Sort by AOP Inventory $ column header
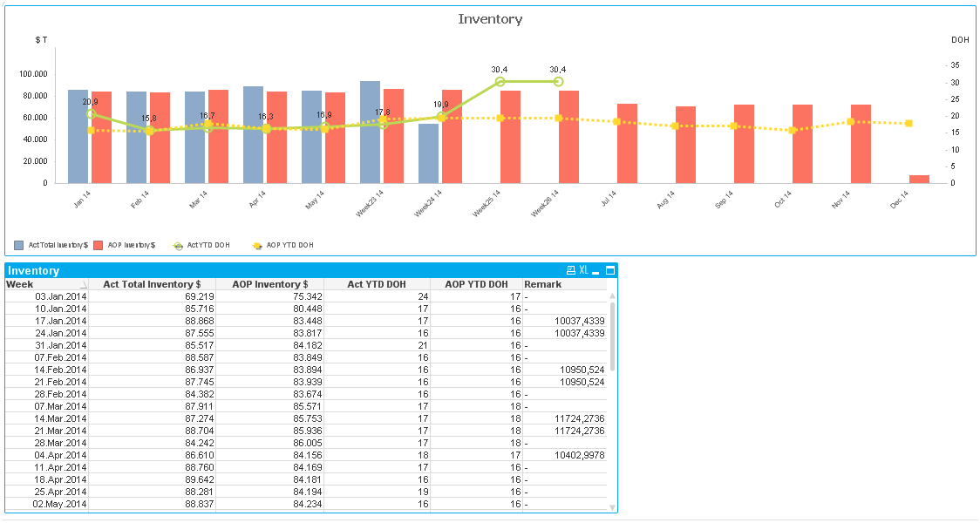The image size is (980, 523). click(x=270, y=284)
